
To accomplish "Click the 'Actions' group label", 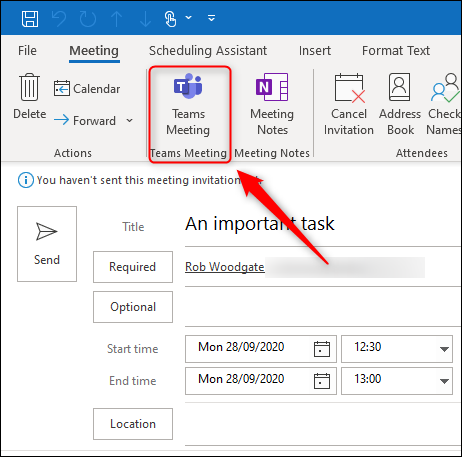I will (x=73, y=153).
